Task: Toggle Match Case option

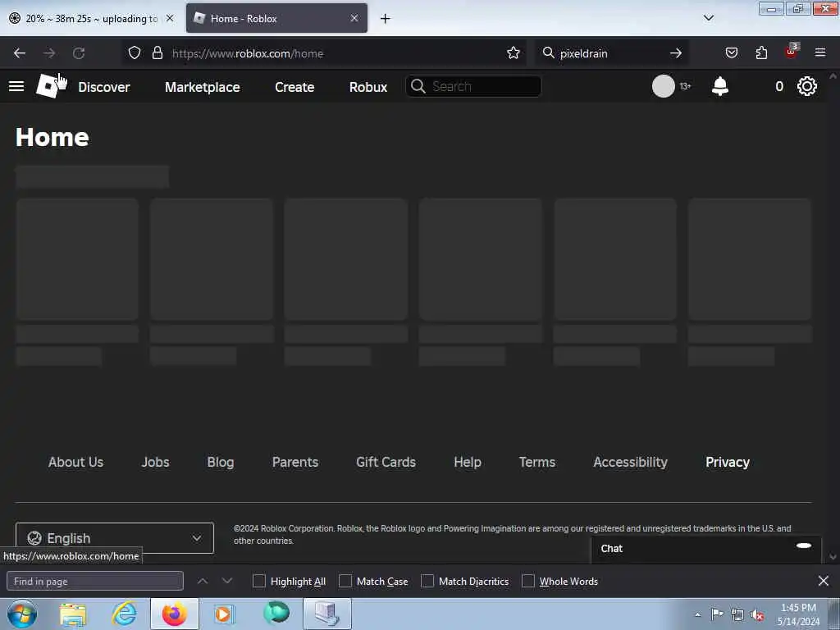Action: point(345,581)
